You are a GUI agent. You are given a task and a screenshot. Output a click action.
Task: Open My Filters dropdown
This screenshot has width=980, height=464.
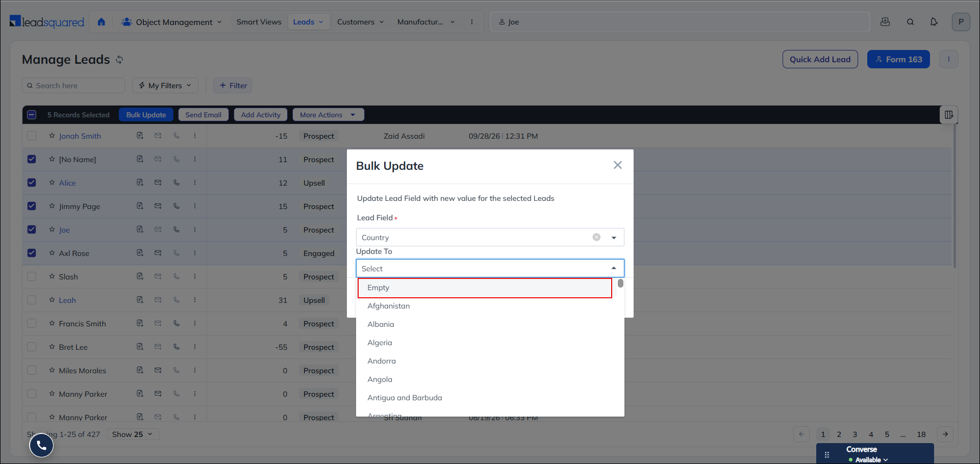pyautogui.click(x=165, y=86)
